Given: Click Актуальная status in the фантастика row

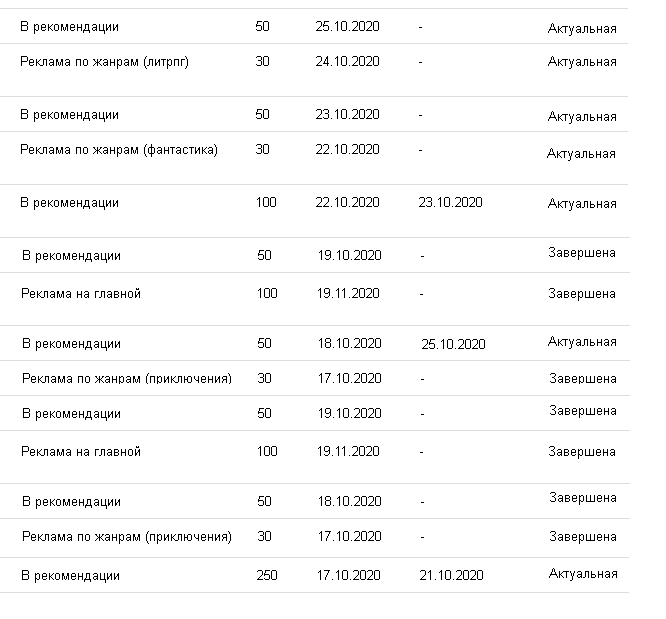Looking at the screenshot, I should [581, 154].
